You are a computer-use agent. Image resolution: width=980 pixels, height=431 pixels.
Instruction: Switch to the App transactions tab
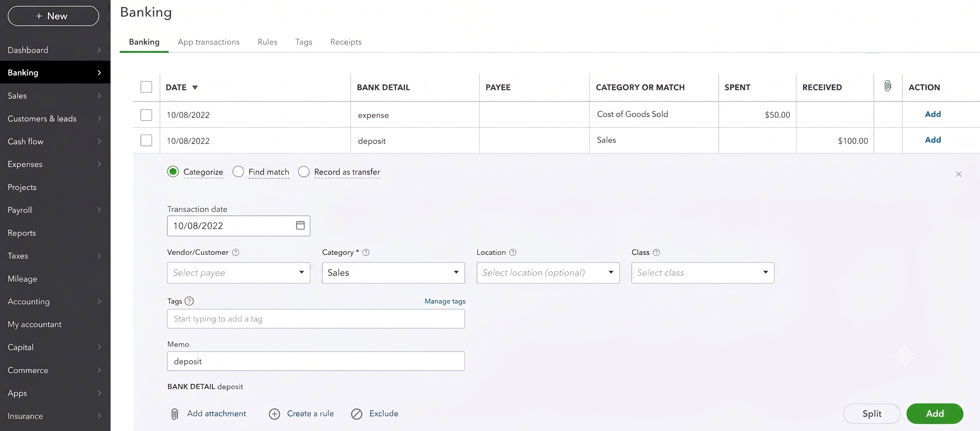(208, 42)
